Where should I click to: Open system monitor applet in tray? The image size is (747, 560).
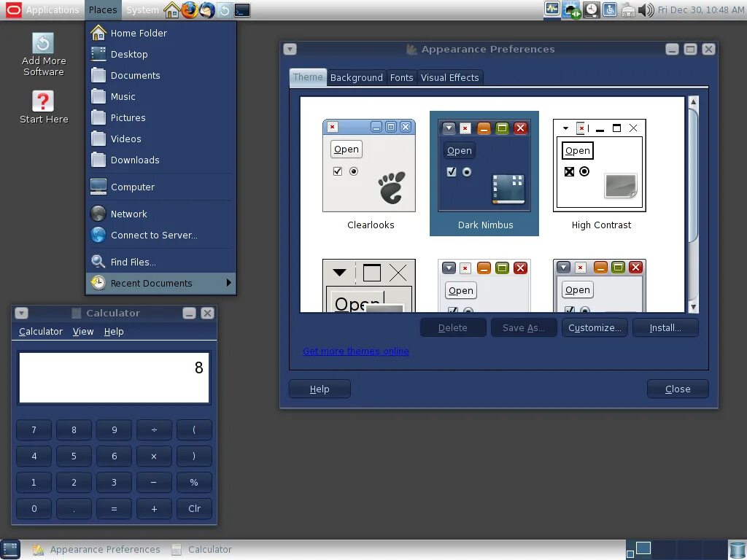(x=552, y=9)
